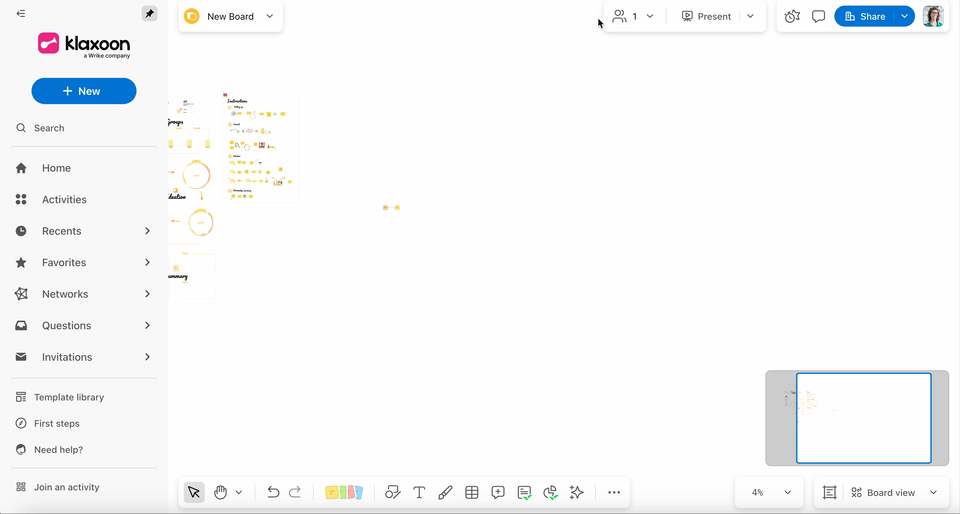Insert a table with the grid icon
The width and height of the screenshot is (960, 514).
click(471, 493)
